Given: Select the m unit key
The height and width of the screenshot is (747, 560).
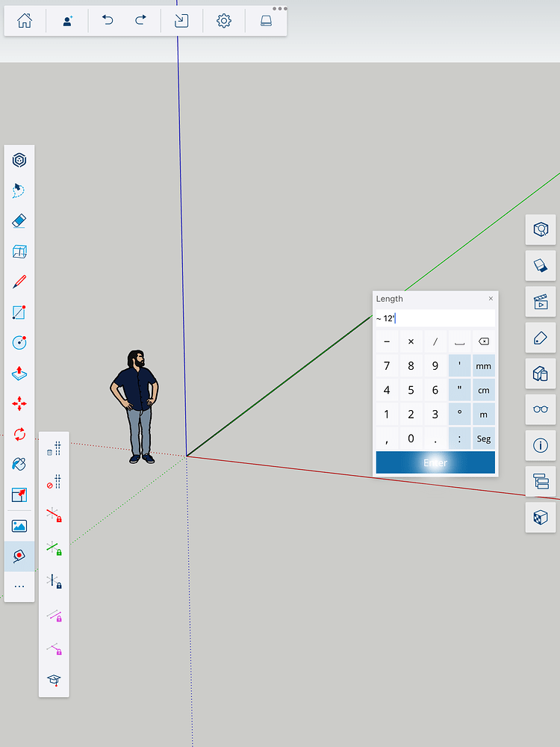Looking at the screenshot, I should pyautogui.click(x=483, y=415).
